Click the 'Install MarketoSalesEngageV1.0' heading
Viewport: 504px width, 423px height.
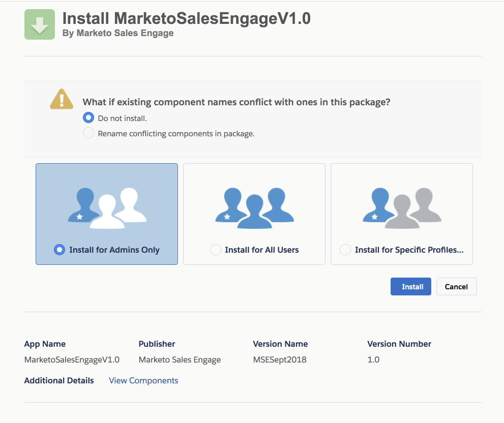point(186,18)
